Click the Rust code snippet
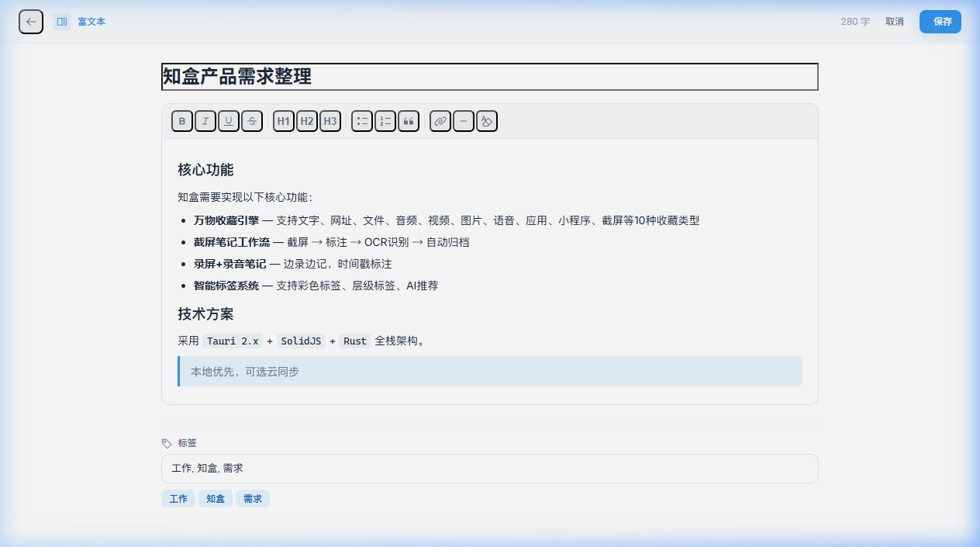 [x=355, y=341]
